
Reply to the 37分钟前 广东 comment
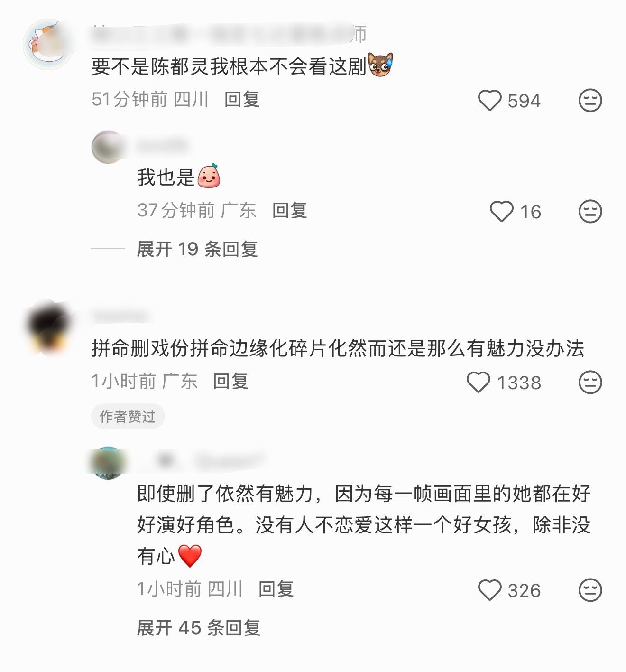coord(290,210)
